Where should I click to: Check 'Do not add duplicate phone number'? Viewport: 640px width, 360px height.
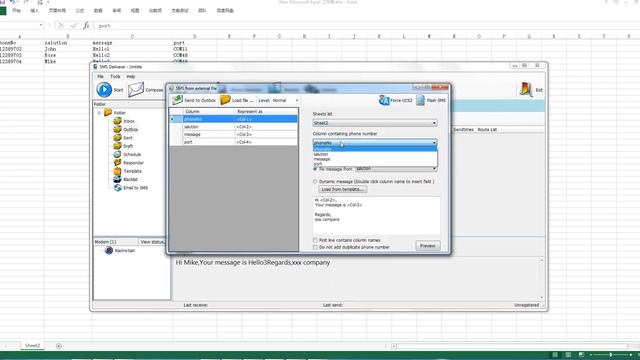(x=315, y=247)
